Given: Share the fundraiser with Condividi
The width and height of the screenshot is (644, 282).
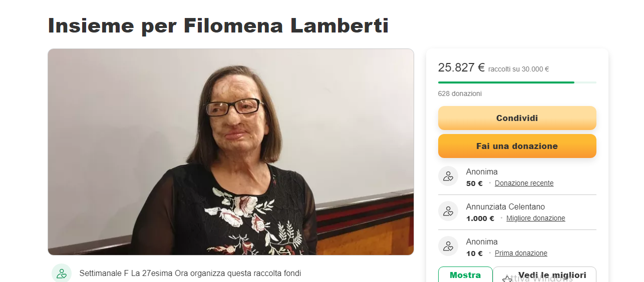Looking at the screenshot, I should pyautogui.click(x=517, y=118).
